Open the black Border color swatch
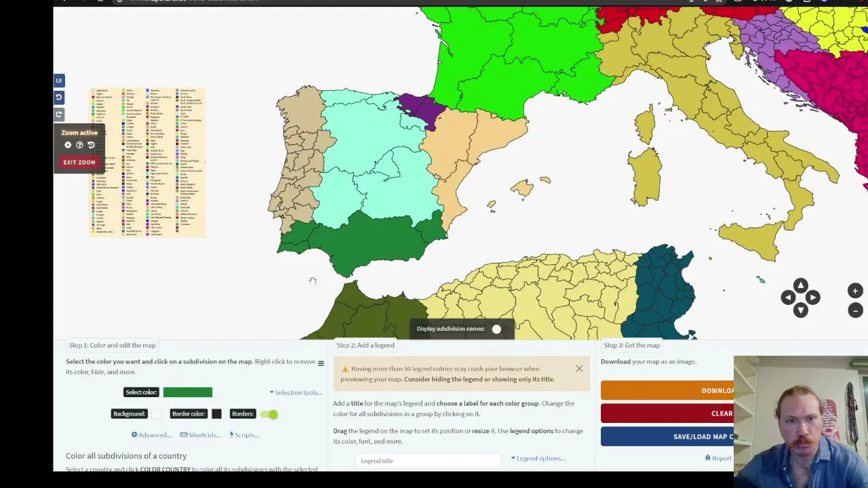This screenshot has height=488, width=868. tap(216, 413)
